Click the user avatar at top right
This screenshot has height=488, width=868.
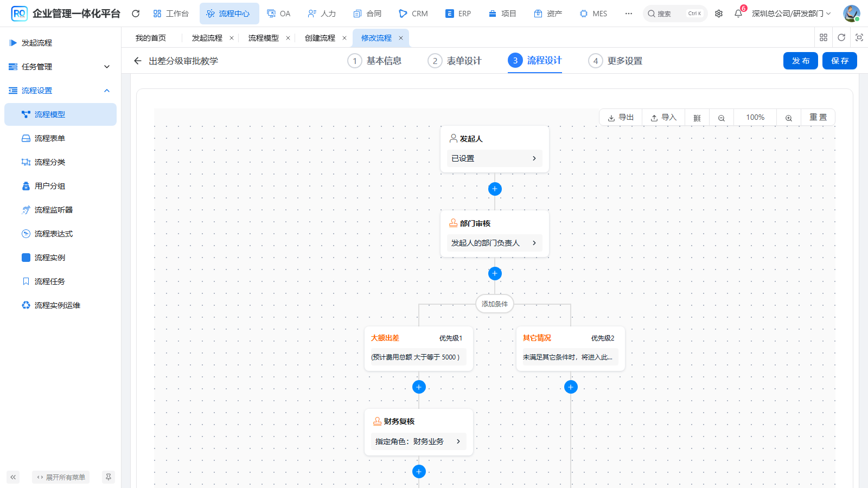pos(851,14)
